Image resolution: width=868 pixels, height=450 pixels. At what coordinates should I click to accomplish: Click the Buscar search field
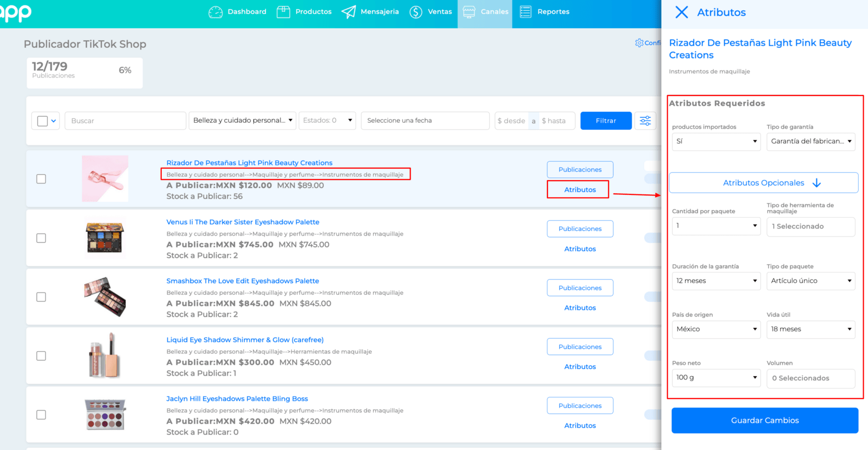(125, 121)
